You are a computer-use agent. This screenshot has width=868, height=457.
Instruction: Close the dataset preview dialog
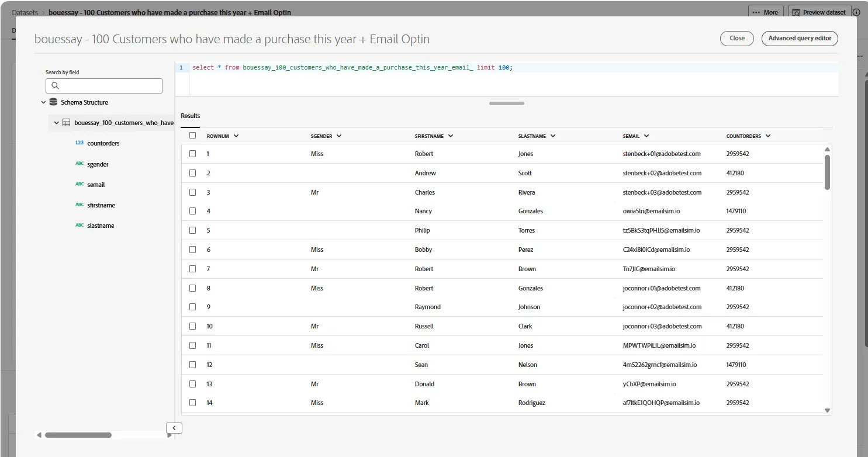pyautogui.click(x=737, y=39)
